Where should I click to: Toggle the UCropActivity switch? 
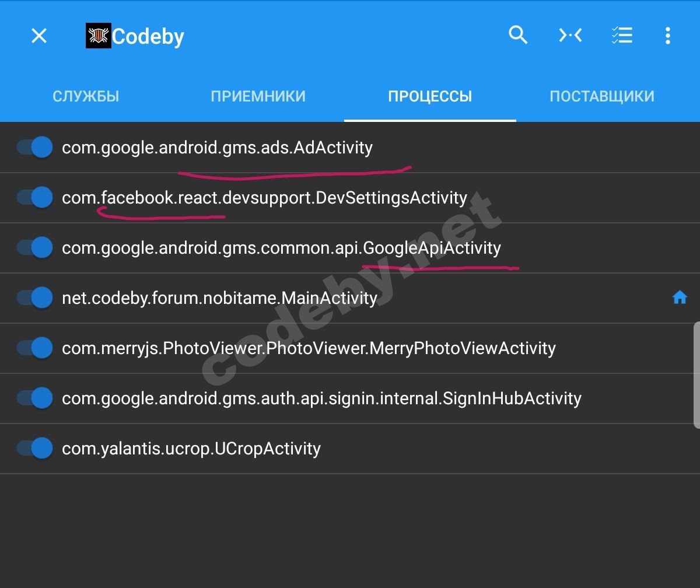35,449
